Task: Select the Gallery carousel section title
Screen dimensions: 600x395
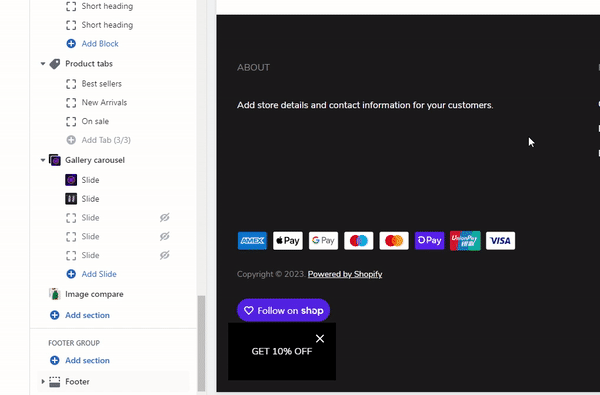Action: click(95, 160)
